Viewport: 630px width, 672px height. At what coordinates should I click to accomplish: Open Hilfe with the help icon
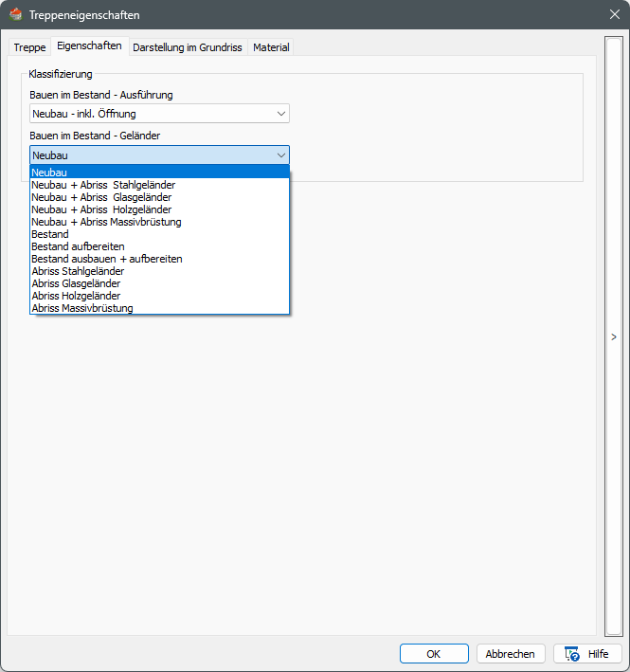coord(587,654)
